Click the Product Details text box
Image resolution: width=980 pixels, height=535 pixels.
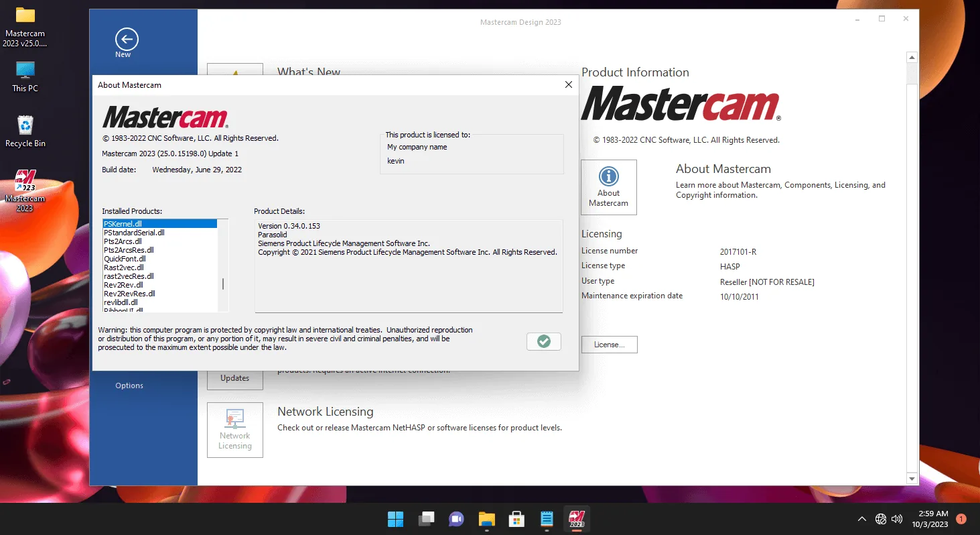[x=409, y=265]
